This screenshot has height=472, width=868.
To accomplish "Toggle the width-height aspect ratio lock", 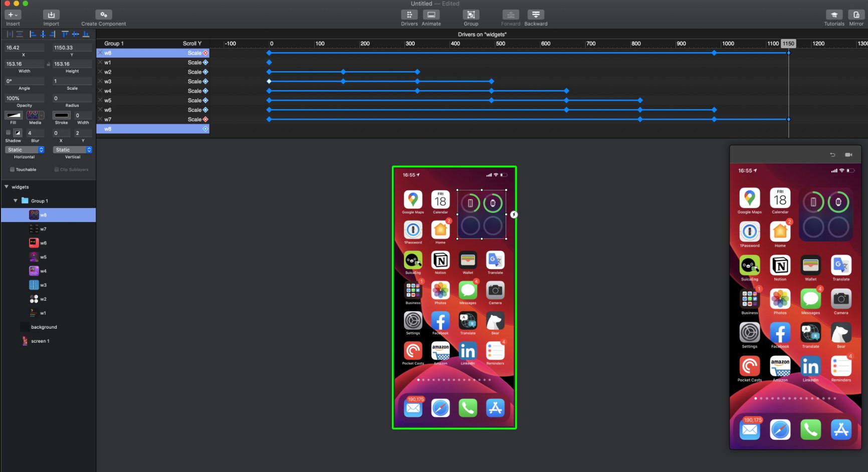I will click(48, 64).
